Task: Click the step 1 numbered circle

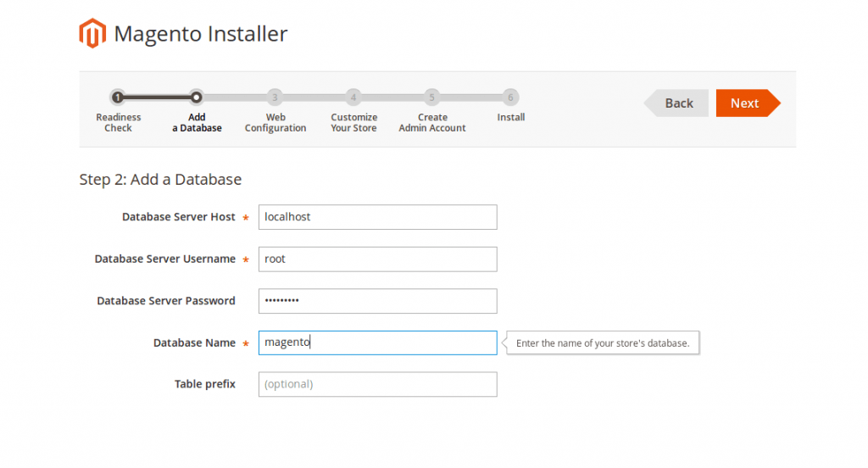Action: coord(118,97)
